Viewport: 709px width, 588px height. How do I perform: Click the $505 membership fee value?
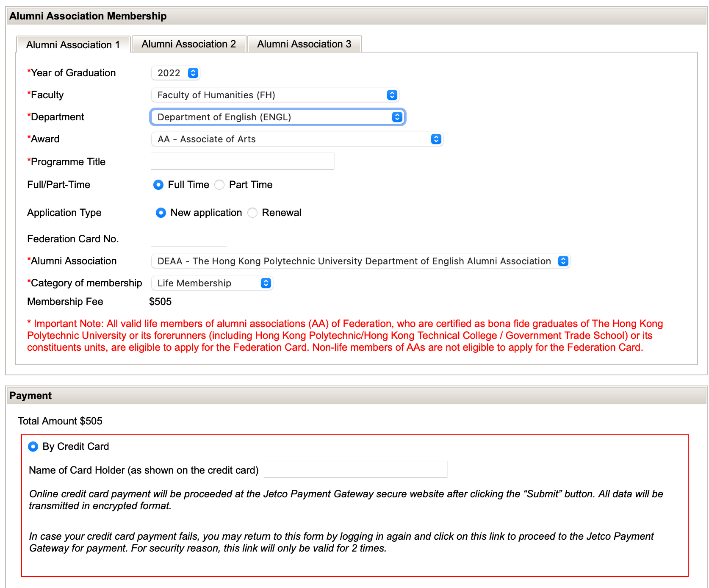tap(161, 302)
